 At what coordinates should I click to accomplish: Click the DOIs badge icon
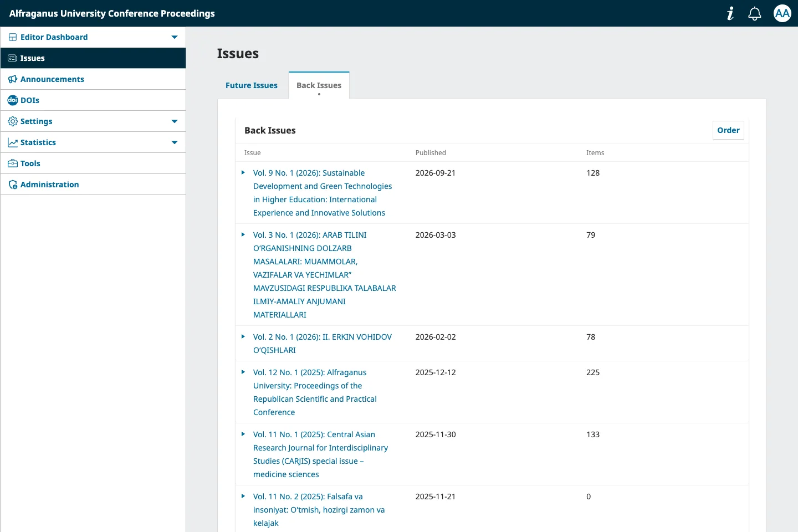click(x=13, y=100)
